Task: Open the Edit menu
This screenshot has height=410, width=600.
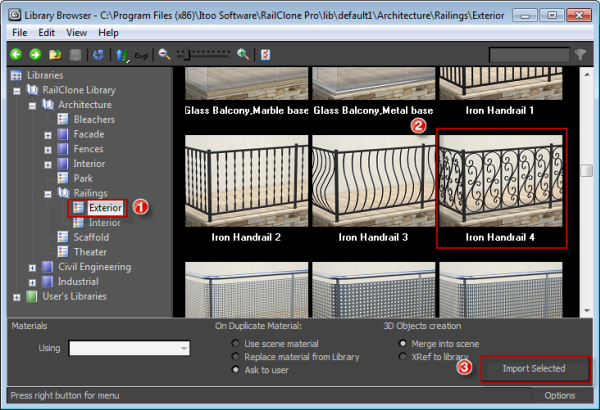Action: [x=46, y=33]
